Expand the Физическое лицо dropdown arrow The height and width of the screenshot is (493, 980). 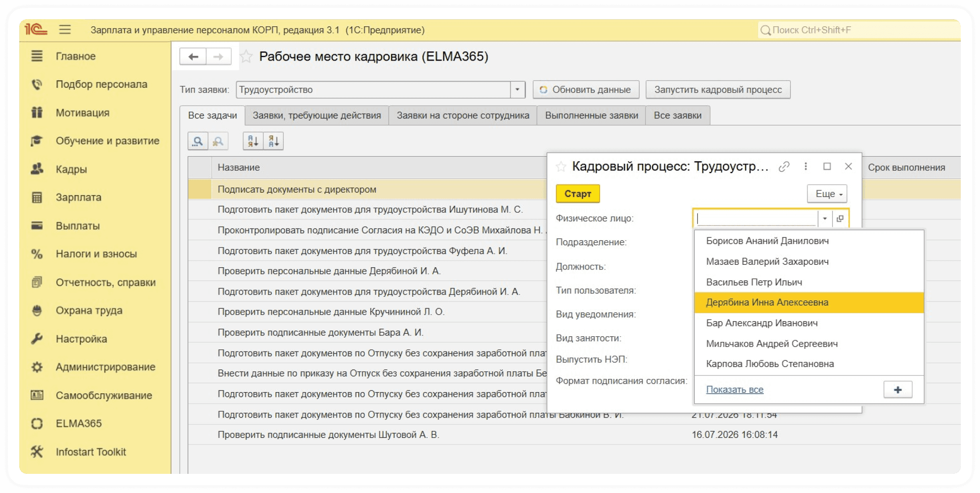click(x=825, y=219)
